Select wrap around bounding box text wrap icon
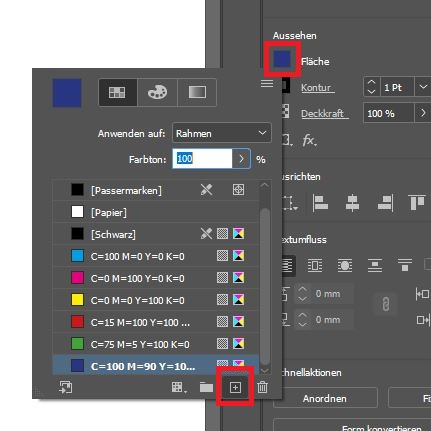Viewport: 431px width, 431px height. pyautogui.click(x=315, y=265)
